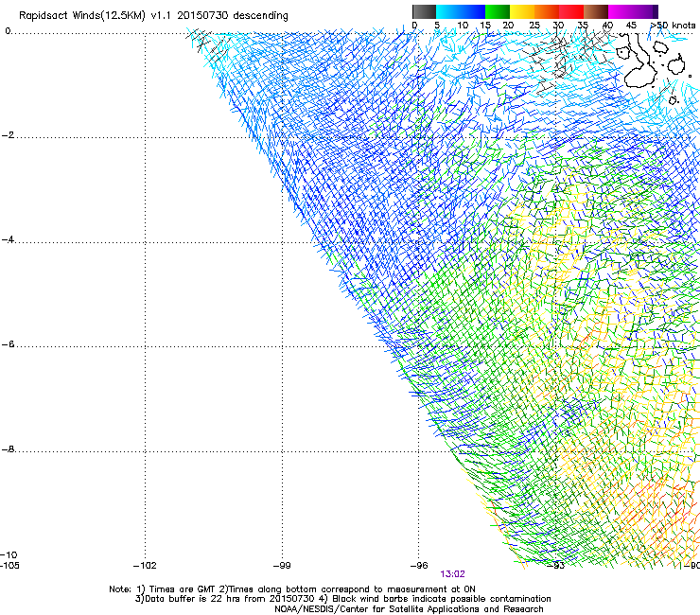Click the -105 longitude axis label
The height and width of the screenshot is (615, 700).
pos(9,566)
